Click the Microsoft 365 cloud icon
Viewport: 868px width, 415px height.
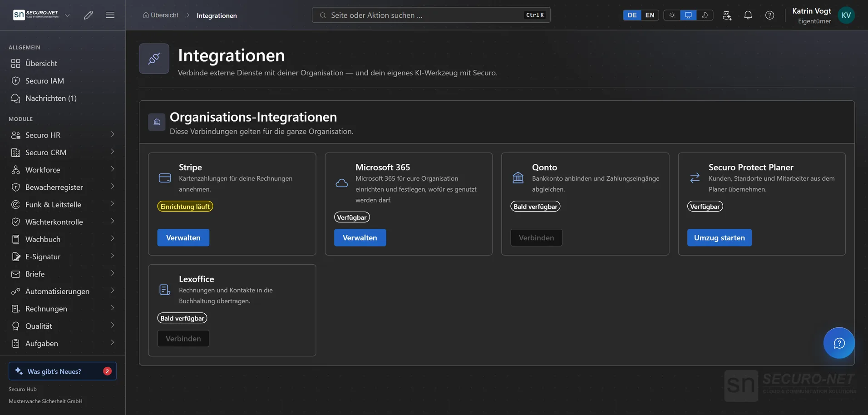pos(341,183)
